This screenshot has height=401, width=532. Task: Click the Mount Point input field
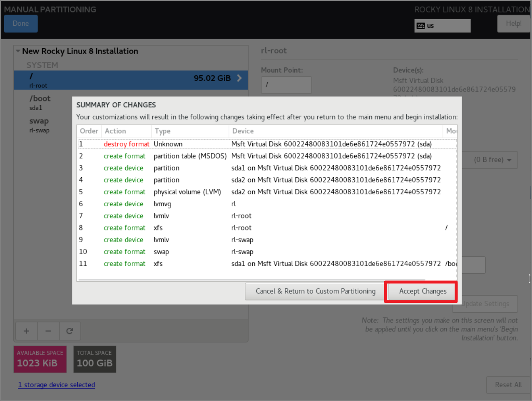tap(286, 85)
